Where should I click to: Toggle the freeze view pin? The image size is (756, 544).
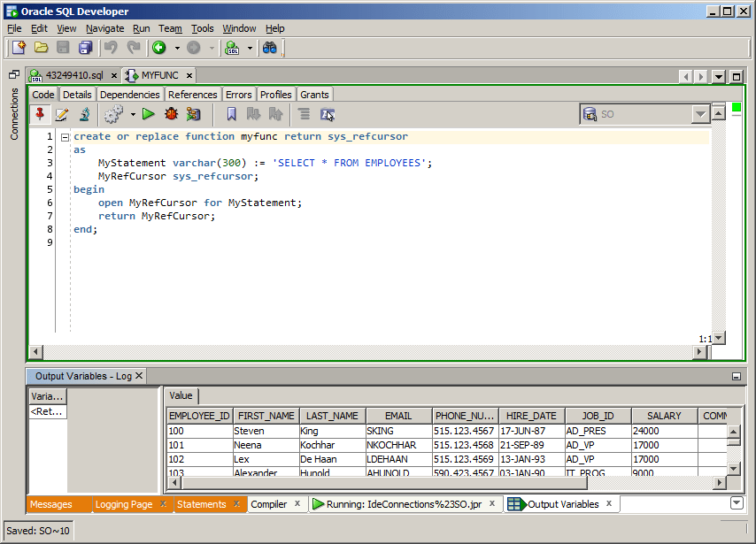click(38, 114)
